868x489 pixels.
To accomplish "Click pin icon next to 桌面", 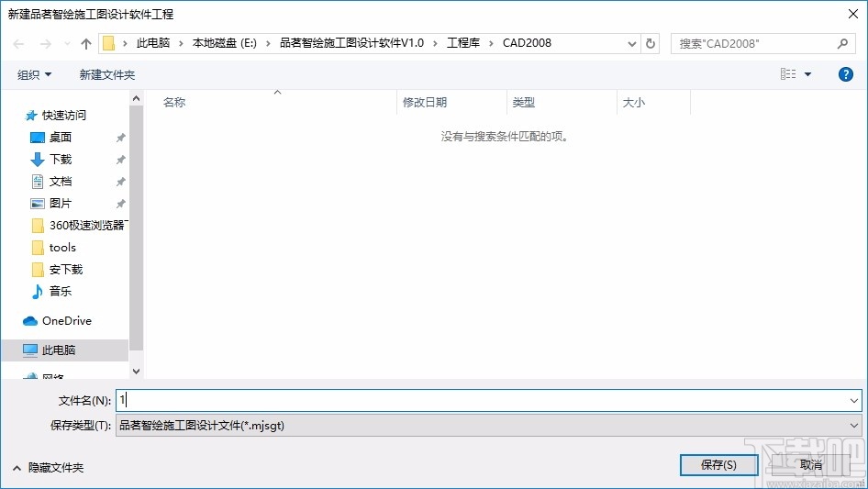I will [120, 138].
